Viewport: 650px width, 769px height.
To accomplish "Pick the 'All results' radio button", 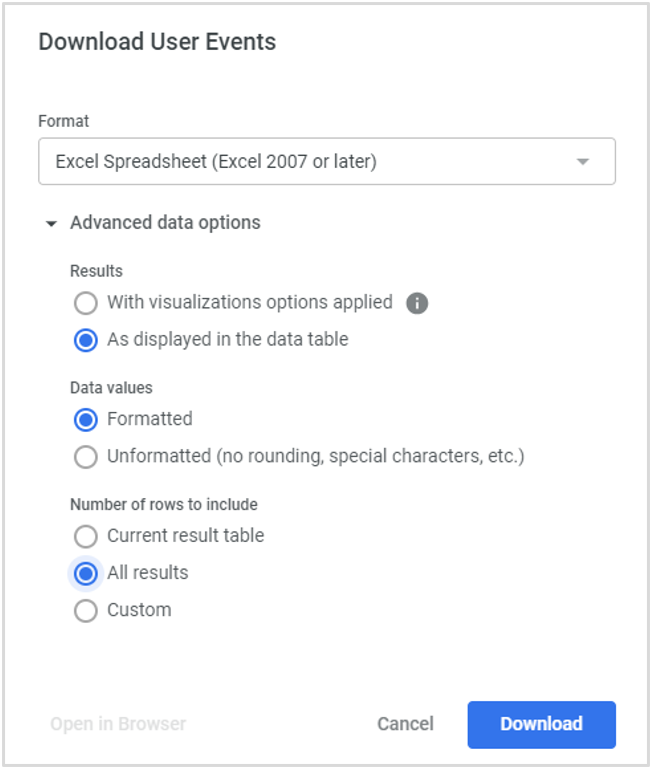I will click(x=86, y=573).
